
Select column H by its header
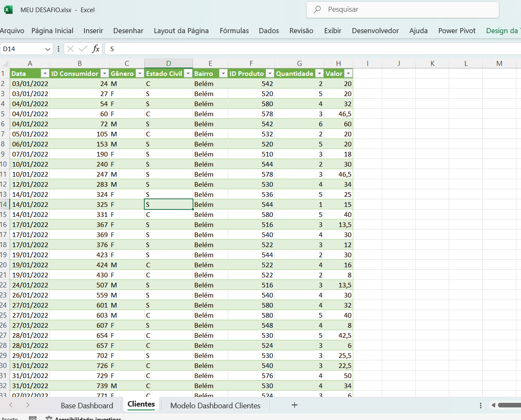point(339,63)
